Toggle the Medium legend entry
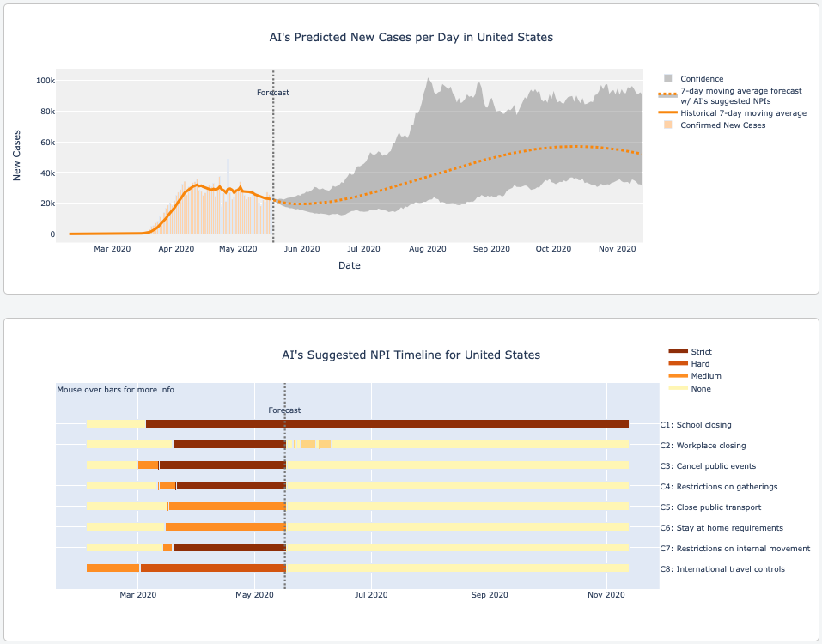Screen dimensions: 822x644 (705, 376)
